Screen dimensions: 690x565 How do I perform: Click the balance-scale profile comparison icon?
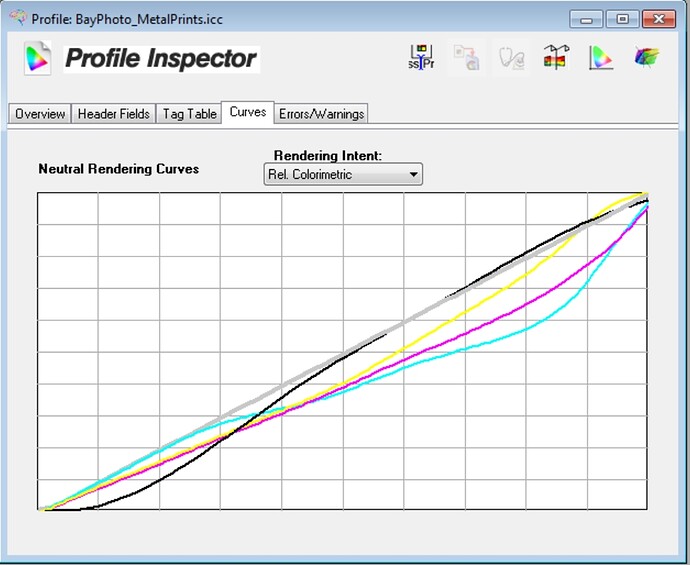tap(555, 58)
